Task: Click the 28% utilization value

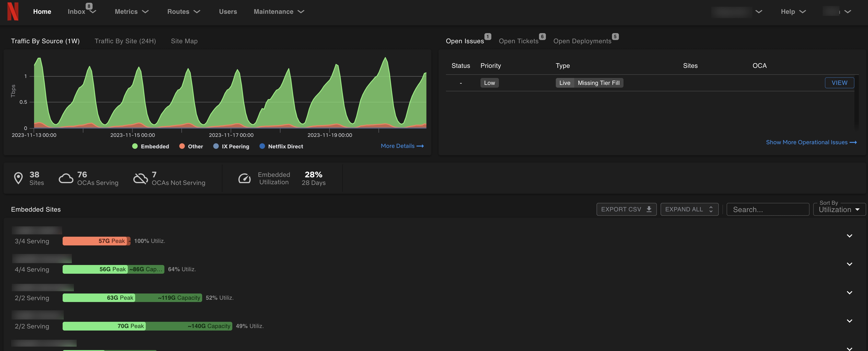Action: tap(313, 174)
